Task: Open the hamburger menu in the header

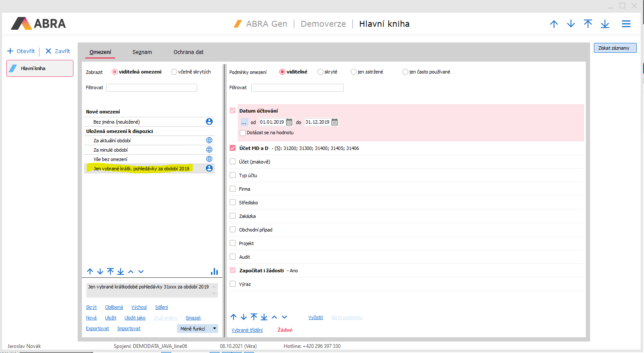Action: [626, 24]
